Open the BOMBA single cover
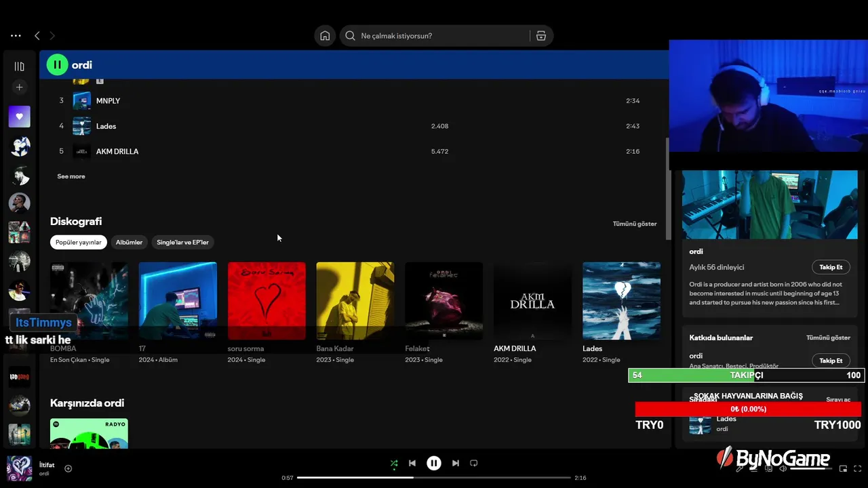 [89, 301]
